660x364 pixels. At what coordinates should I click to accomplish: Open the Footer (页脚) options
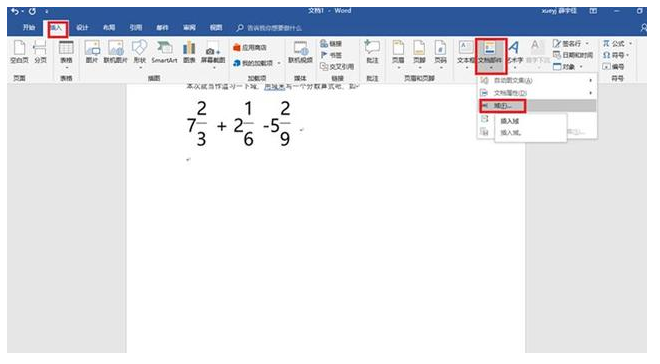click(x=419, y=54)
